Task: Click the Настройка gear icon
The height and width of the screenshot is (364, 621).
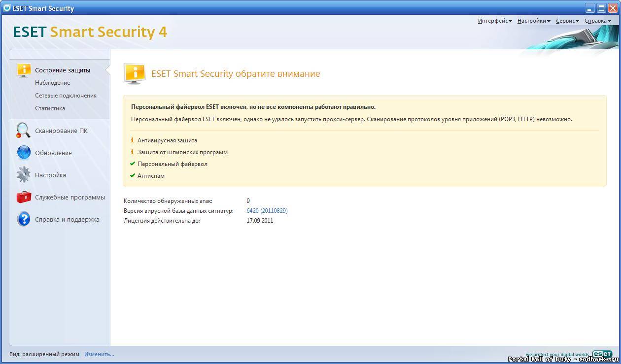Action: coord(24,175)
